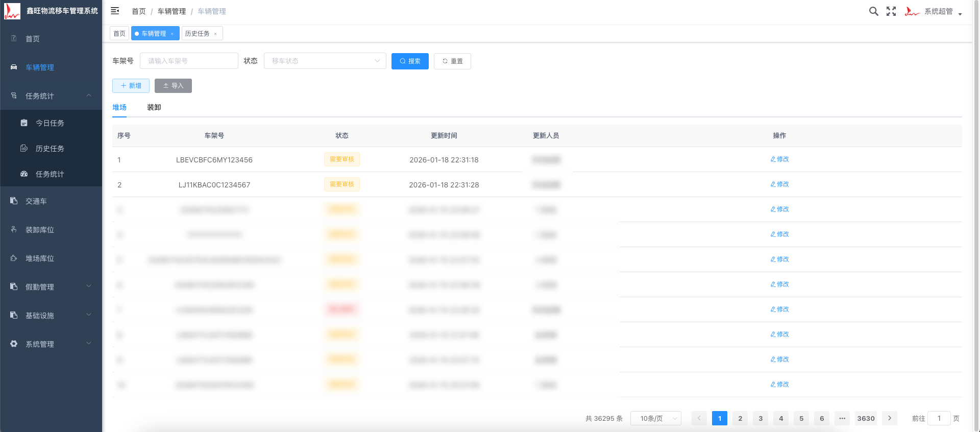Expand the 假勤管理 sidebar group
980x432 pixels.
pos(51,287)
